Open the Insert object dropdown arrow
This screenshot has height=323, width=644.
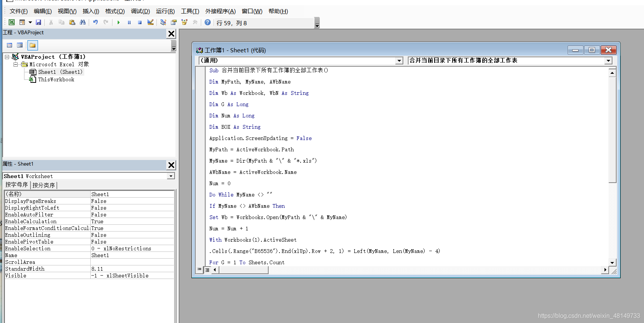pyautogui.click(x=30, y=23)
